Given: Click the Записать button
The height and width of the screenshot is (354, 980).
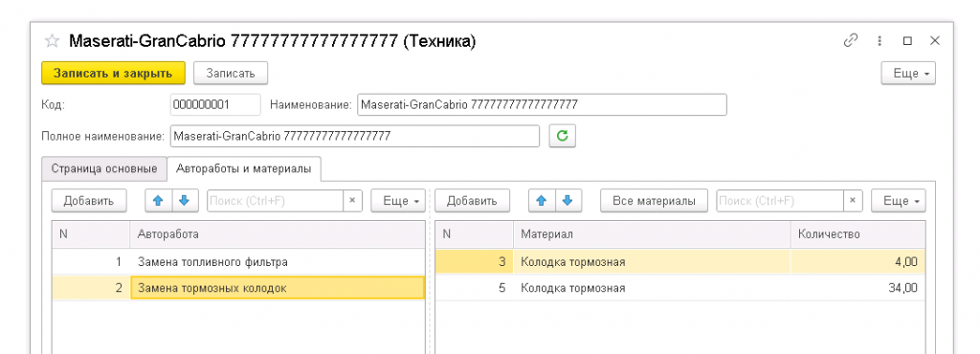Looking at the screenshot, I should coord(231,73).
